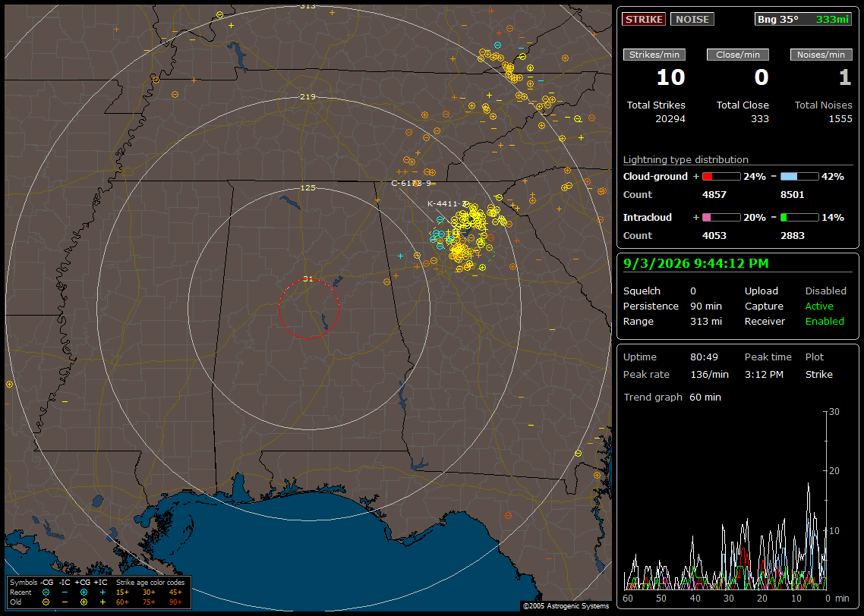Viewport: 864px width, 616px height.
Task: Click the red STRIKE indicator button
Action: [644, 19]
